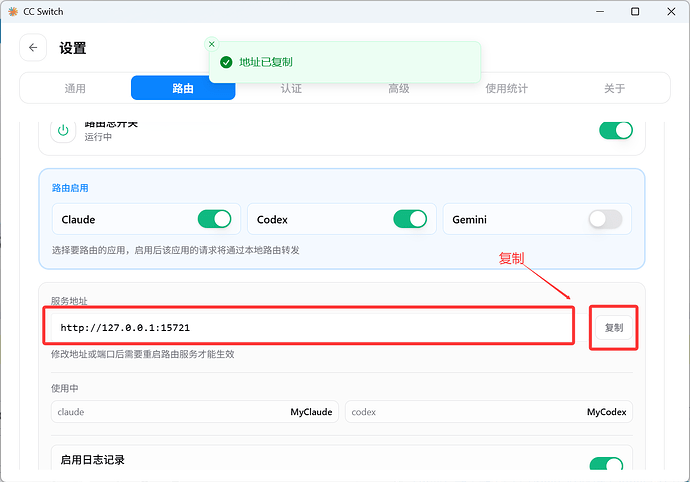
Task: Toggle 启用日志记录 switch
Action: click(x=606, y=464)
